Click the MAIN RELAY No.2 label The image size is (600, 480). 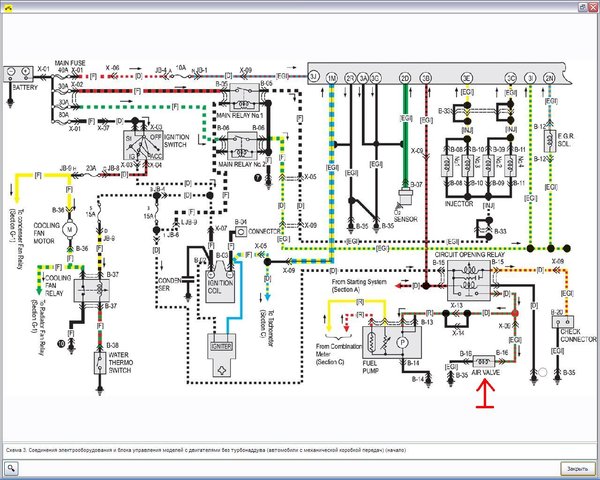(x=242, y=164)
